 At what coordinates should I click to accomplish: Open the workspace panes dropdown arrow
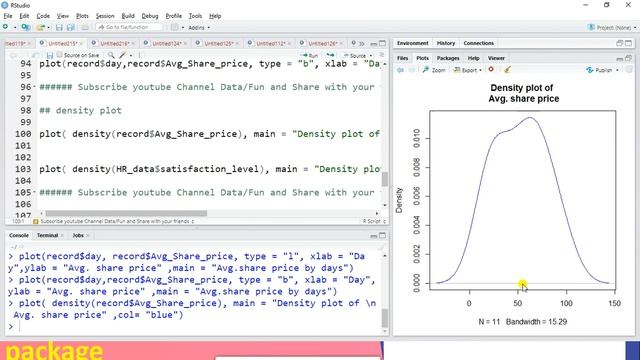coord(182,27)
